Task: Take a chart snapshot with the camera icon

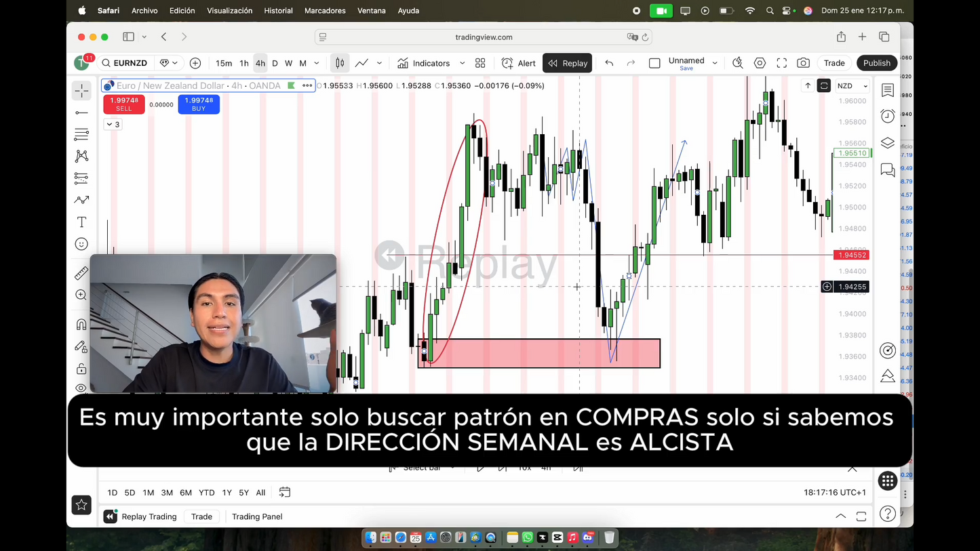Action: click(803, 62)
